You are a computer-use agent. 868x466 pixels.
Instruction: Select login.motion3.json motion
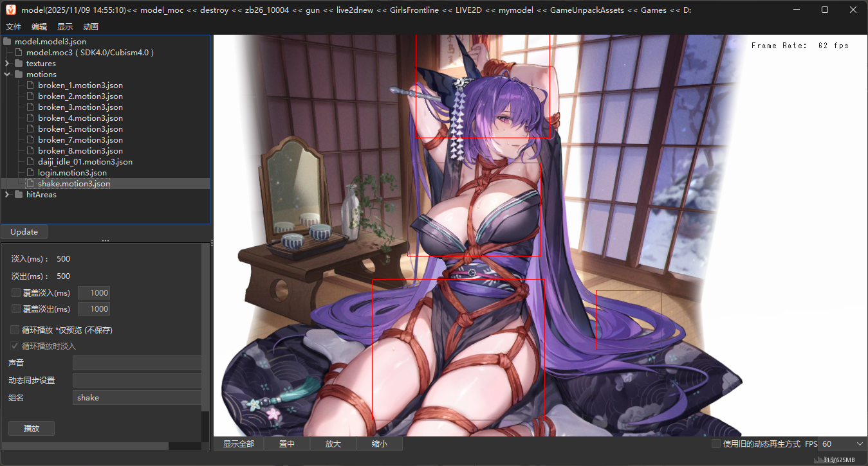point(73,172)
